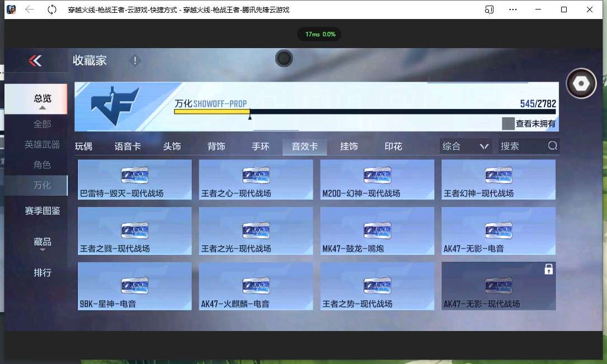Click the progress bar triangle marker
The width and height of the screenshot is (607, 364).
click(250, 116)
